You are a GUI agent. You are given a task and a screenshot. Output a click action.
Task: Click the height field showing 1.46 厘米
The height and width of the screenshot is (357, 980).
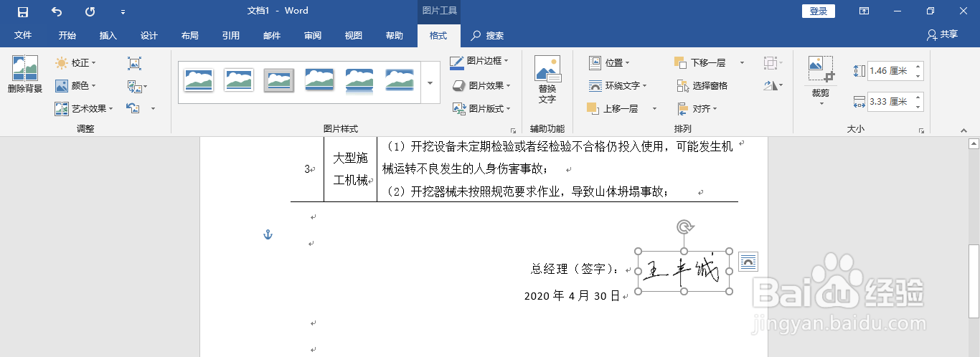click(890, 71)
